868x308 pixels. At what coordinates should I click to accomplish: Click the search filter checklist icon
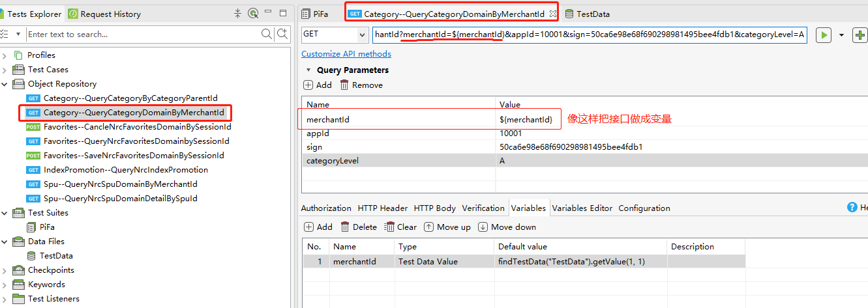[x=5, y=34]
